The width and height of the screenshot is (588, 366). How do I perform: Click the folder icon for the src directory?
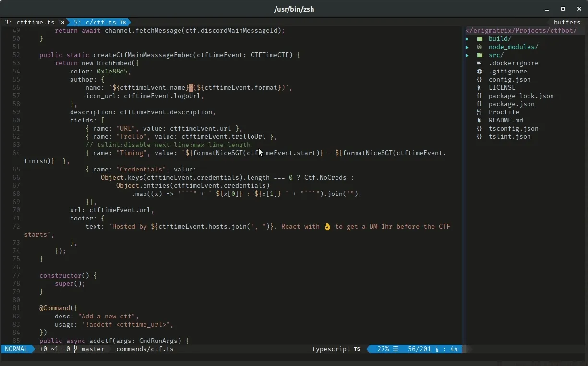click(480, 55)
